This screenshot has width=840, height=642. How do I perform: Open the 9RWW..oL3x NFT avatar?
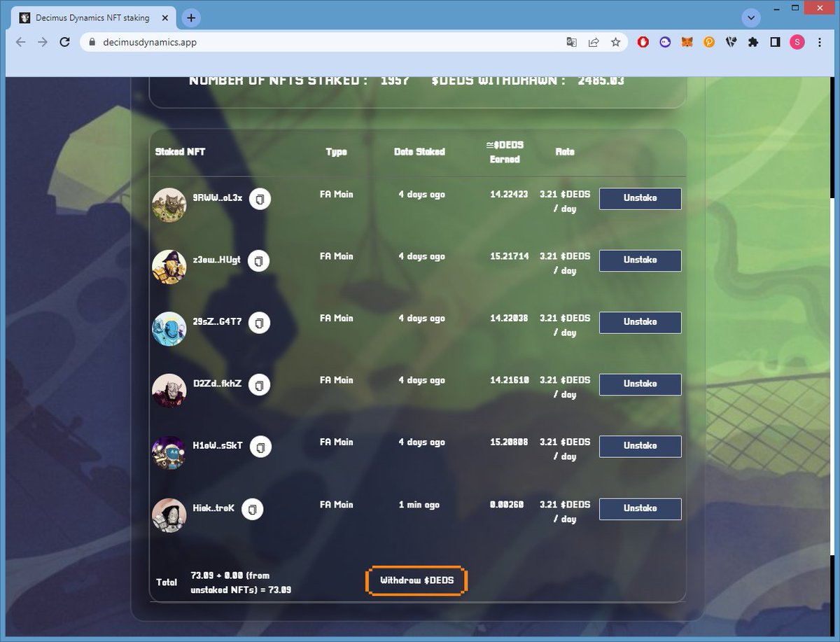click(169, 205)
